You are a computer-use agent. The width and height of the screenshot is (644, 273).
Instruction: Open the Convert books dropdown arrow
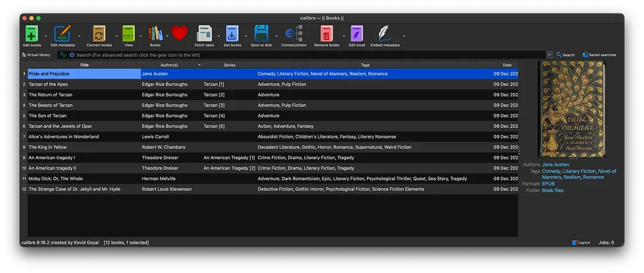tap(117, 36)
